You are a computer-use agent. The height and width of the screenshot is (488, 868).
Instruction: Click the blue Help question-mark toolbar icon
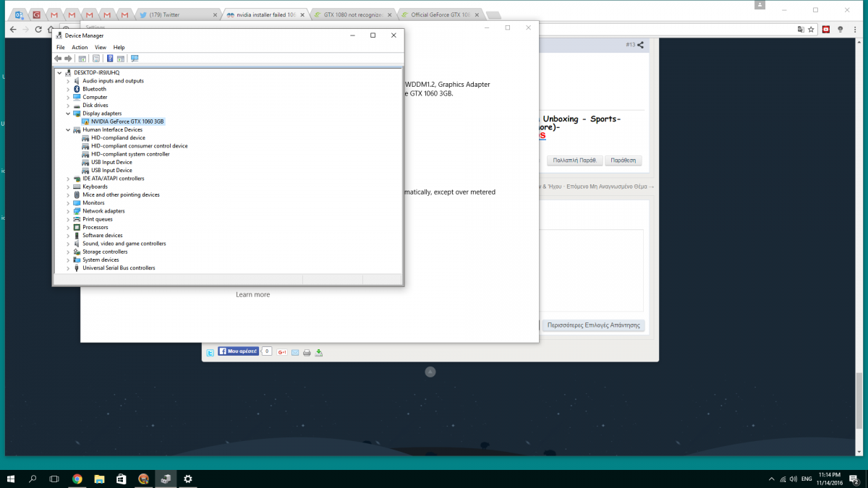(x=110, y=59)
